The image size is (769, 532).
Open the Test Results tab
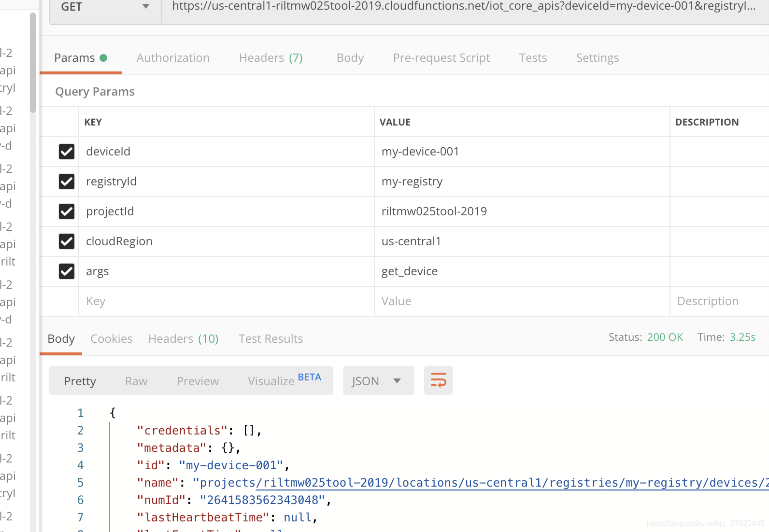coord(271,339)
